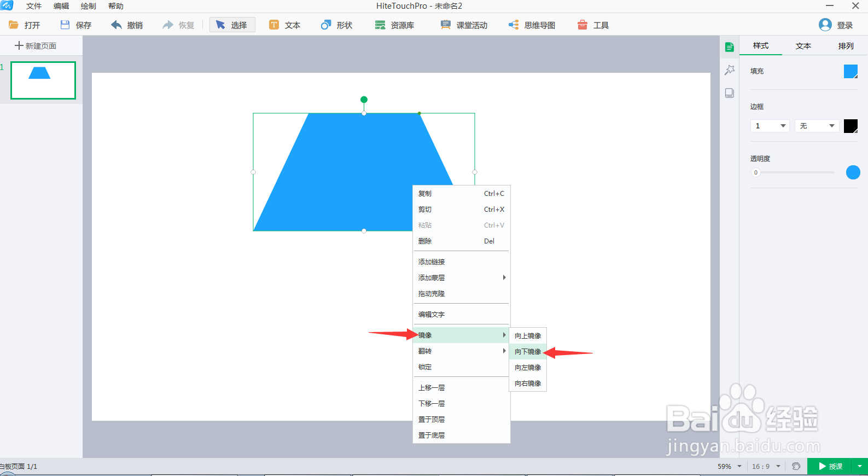This screenshot has width=868, height=476.
Task: Expand the 授课 button dropdown arrow
Action: coord(860,466)
